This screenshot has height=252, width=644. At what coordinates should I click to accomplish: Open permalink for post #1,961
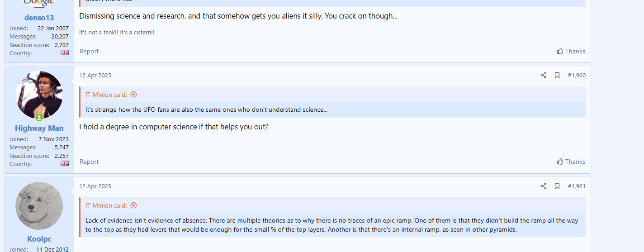point(577,186)
